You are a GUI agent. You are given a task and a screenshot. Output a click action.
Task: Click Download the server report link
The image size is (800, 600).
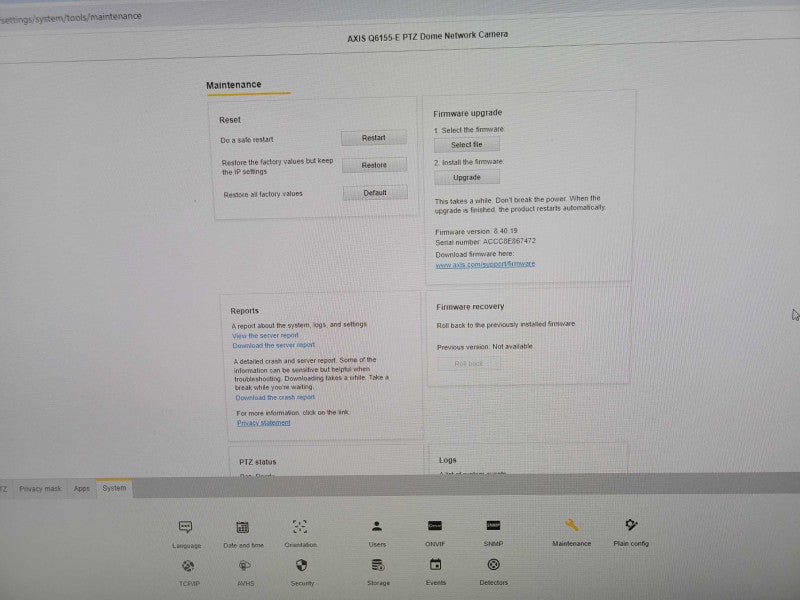click(274, 345)
